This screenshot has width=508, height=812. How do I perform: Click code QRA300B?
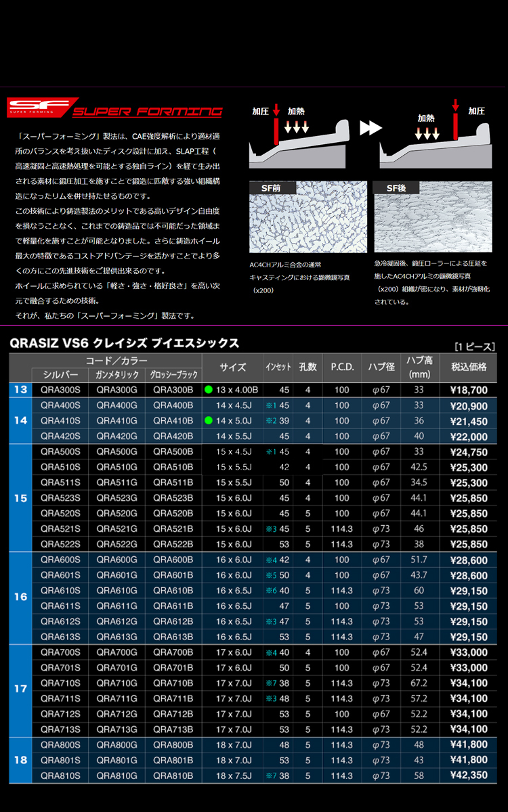pyautogui.click(x=173, y=390)
